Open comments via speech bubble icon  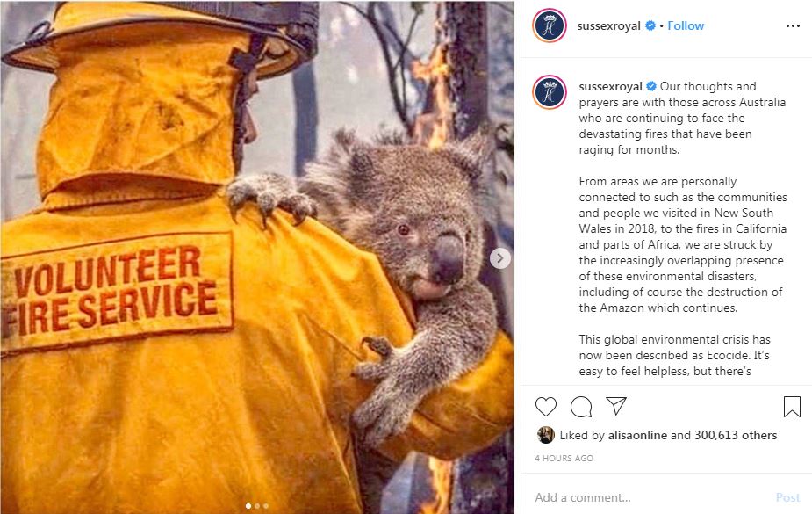(x=581, y=407)
